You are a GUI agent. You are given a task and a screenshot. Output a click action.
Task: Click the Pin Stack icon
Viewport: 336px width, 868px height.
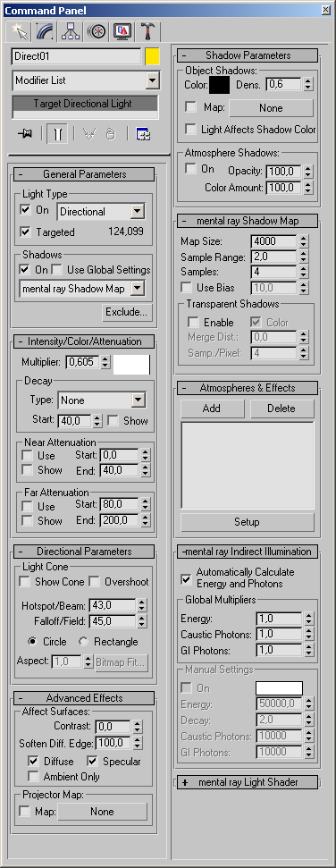tap(24, 134)
